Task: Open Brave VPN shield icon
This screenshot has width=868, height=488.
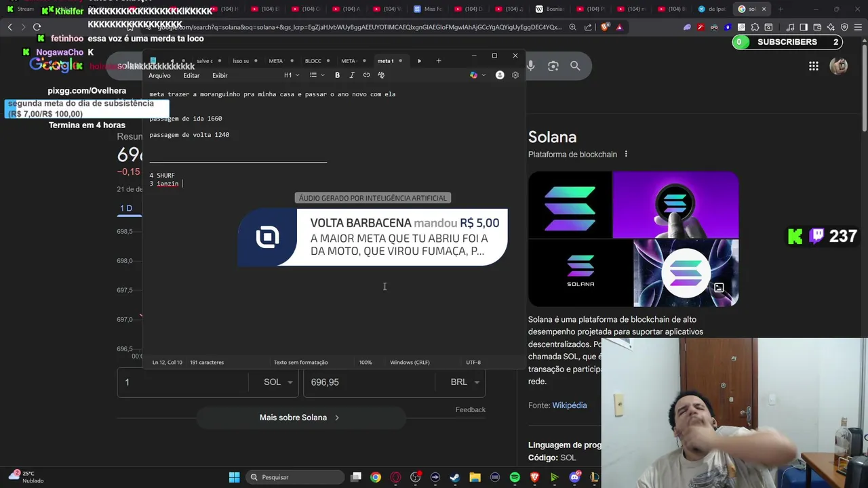Action: click(x=844, y=27)
